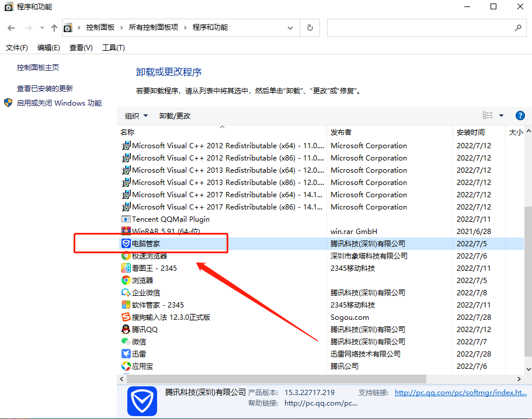Open the 工具(T) menu

click(112, 47)
